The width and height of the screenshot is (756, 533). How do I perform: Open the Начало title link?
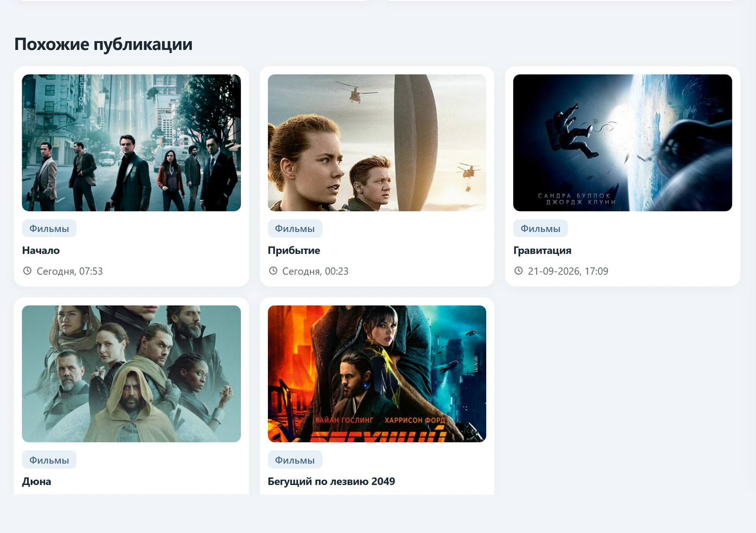click(41, 250)
